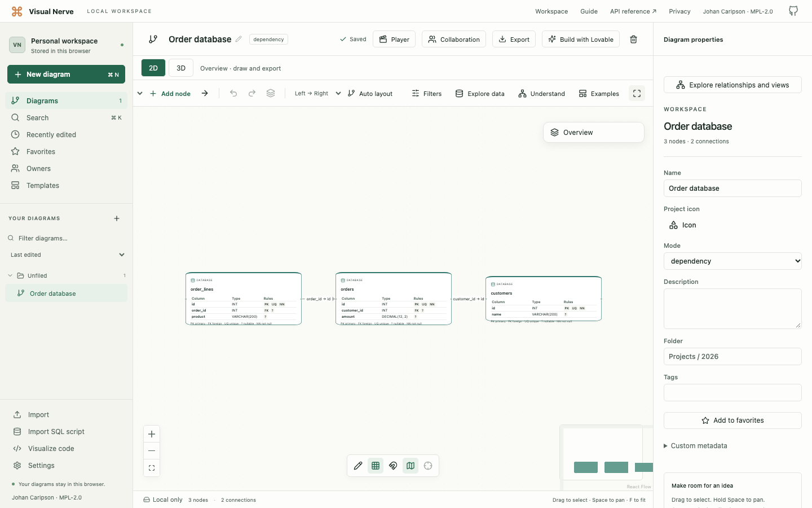The width and height of the screenshot is (812, 508).
Task: Zoom in with the plus control
Action: click(152, 434)
